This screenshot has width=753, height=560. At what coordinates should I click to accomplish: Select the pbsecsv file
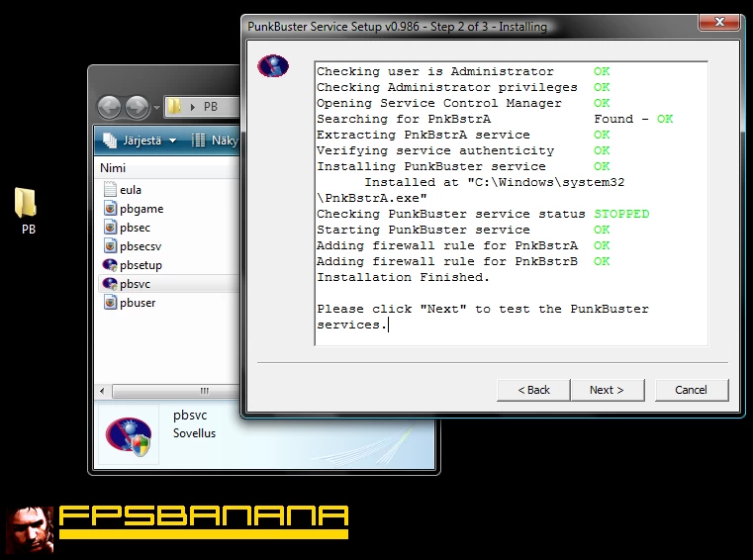[133, 246]
